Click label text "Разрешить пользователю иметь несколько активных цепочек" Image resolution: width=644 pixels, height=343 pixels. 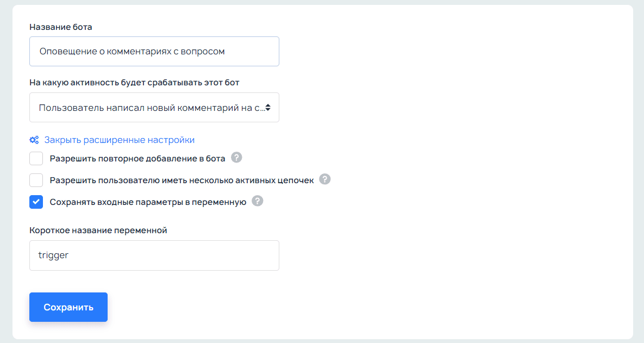(x=182, y=180)
